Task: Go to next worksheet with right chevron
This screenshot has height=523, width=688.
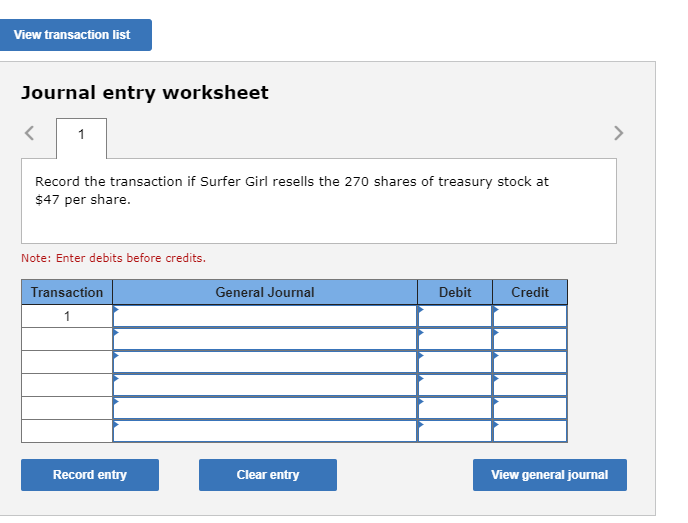Action: coord(618,133)
